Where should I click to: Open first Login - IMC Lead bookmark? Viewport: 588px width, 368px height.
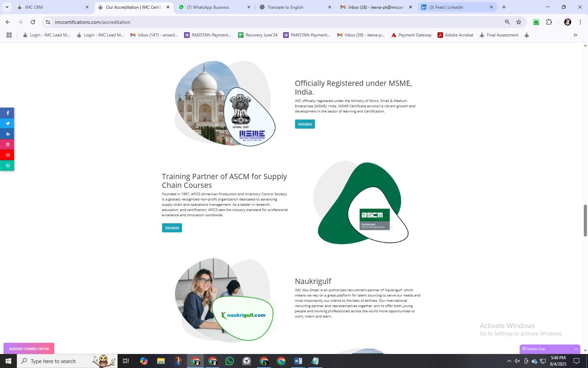[x=46, y=35]
